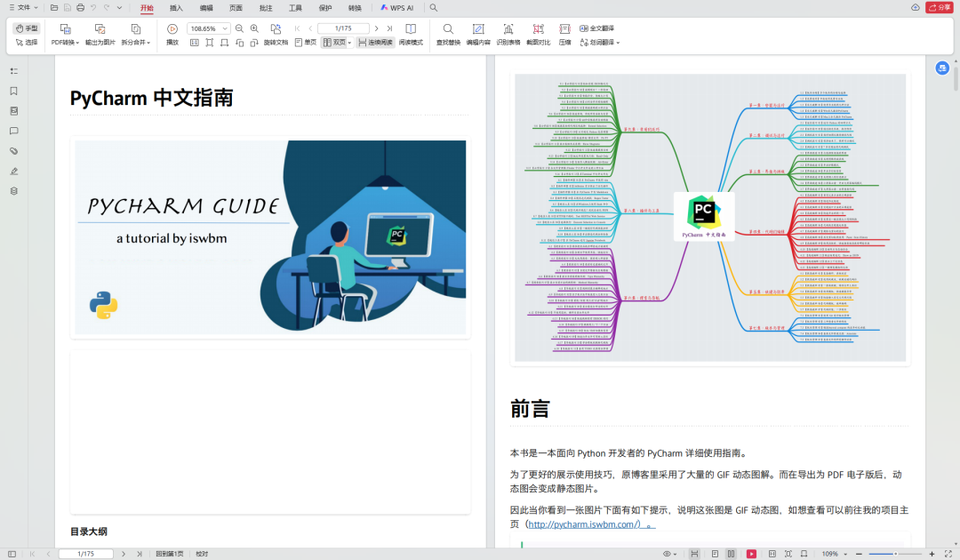Viewport: 960px width, 560px height.
Task: Click the search icon in menu bar
Action: pyautogui.click(x=434, y=8)
